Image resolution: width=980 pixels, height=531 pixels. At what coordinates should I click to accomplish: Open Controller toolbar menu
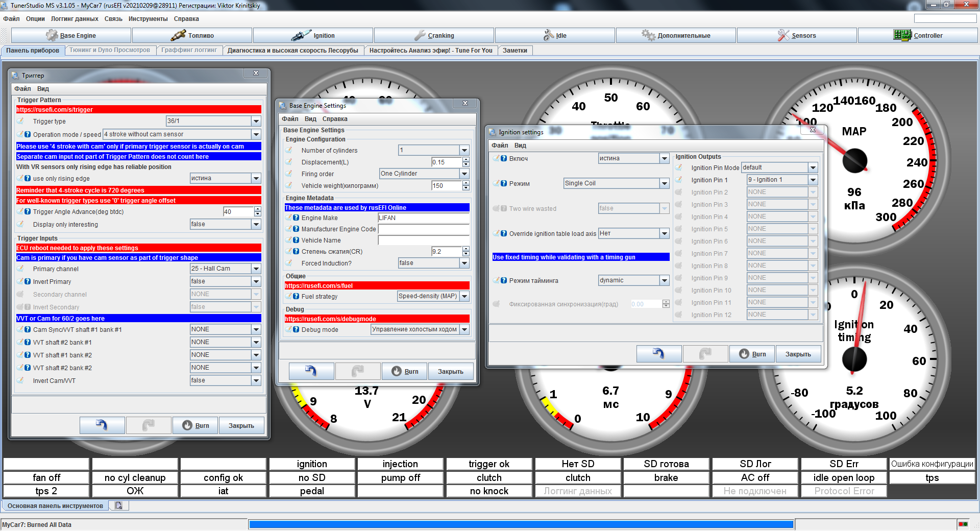pyautogui.click(x=918, y=35)
